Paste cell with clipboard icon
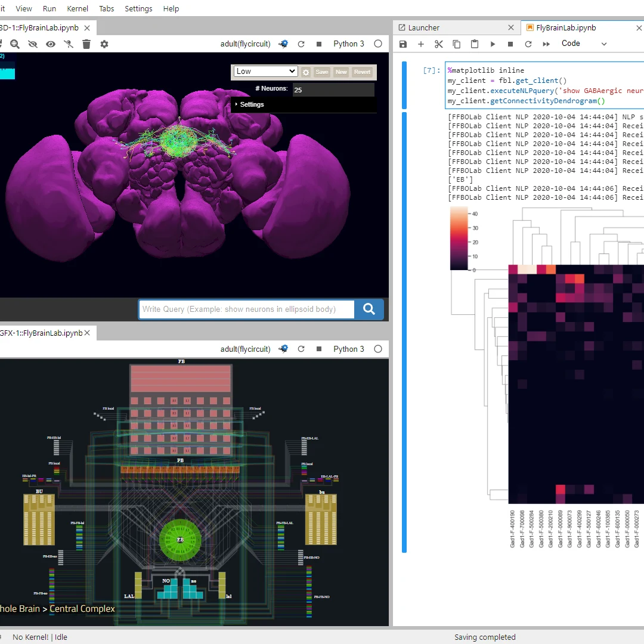The image size is (644, 644). [475, 44]
